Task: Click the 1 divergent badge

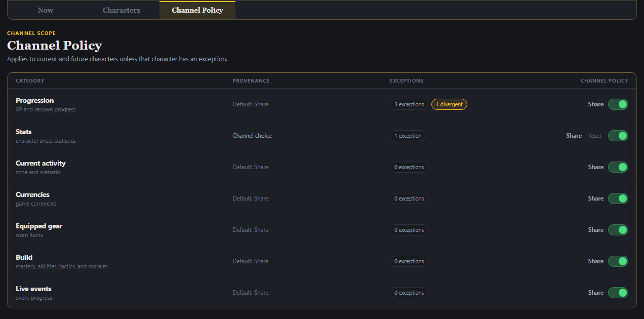Action: click(x=449, y=104)
